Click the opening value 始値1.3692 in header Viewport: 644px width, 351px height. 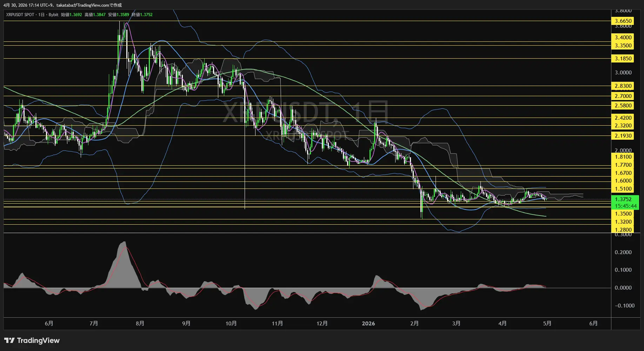tap(71, 15)
